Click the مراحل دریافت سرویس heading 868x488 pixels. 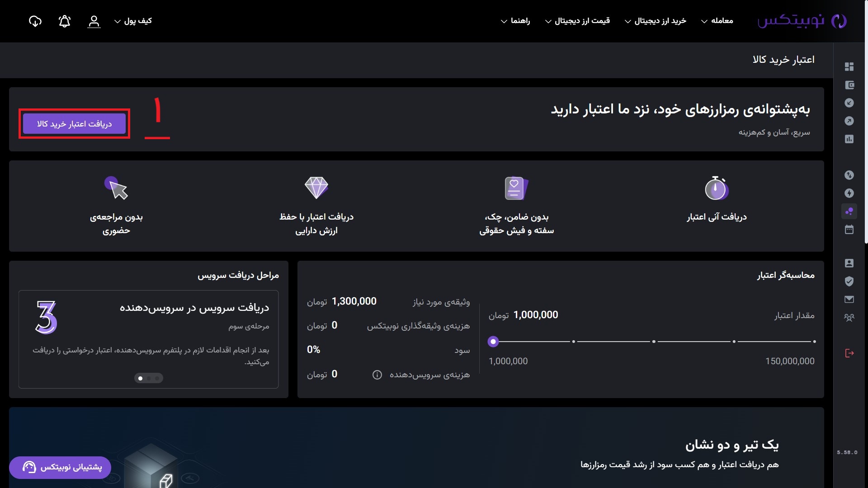coord(238,275)
